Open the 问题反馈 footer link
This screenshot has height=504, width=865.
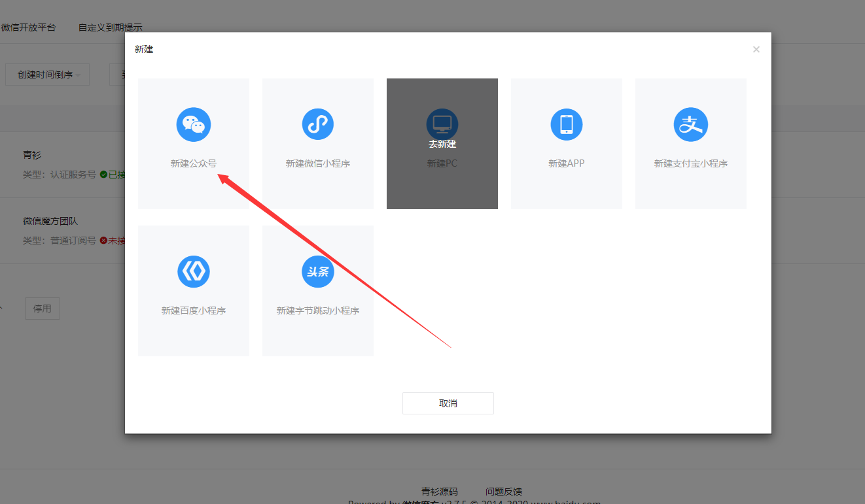pyautogui.click(x=504, y=492)
